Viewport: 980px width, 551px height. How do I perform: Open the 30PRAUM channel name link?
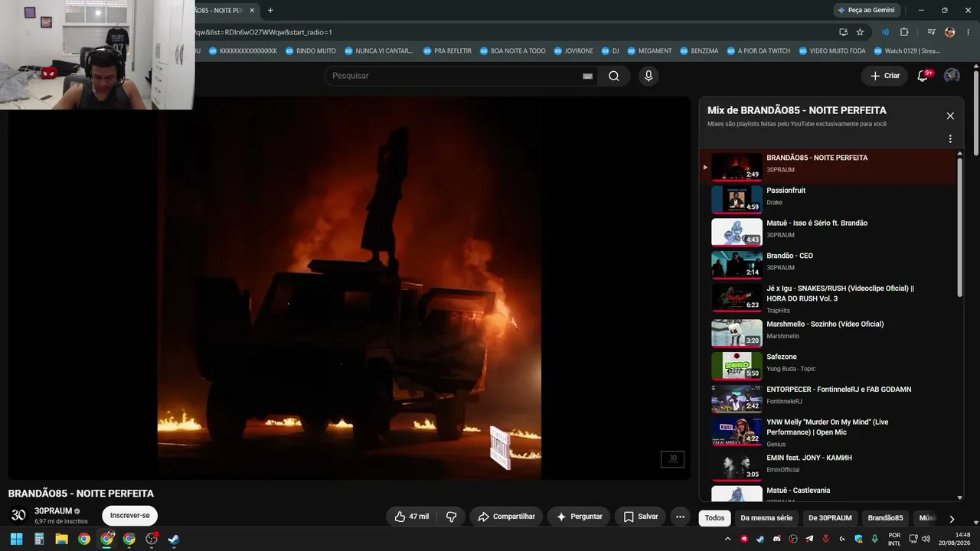point(53,511)
